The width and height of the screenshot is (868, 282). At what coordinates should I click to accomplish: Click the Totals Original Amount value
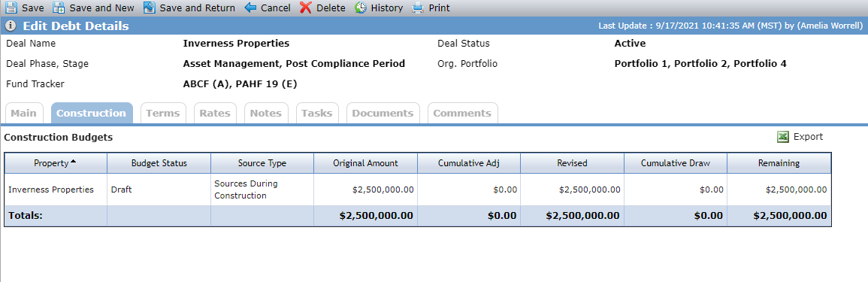click(x=376, y=216)
